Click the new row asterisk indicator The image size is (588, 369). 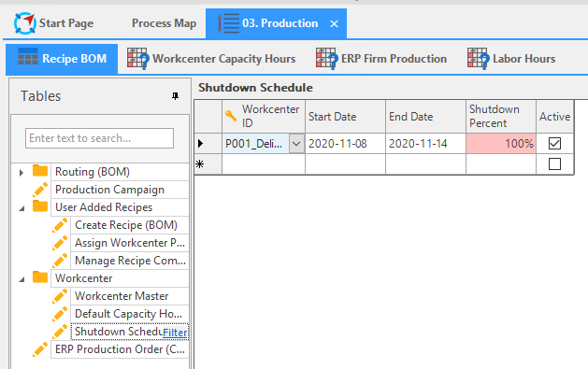pos(200,164)
